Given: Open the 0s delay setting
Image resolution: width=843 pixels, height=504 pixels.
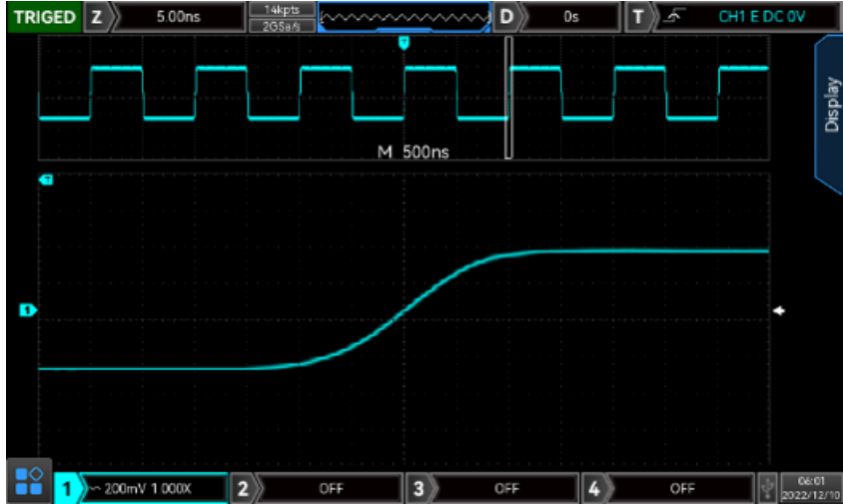Looking at the screenshot, I should pyautogui.click(x=570, y=17).
